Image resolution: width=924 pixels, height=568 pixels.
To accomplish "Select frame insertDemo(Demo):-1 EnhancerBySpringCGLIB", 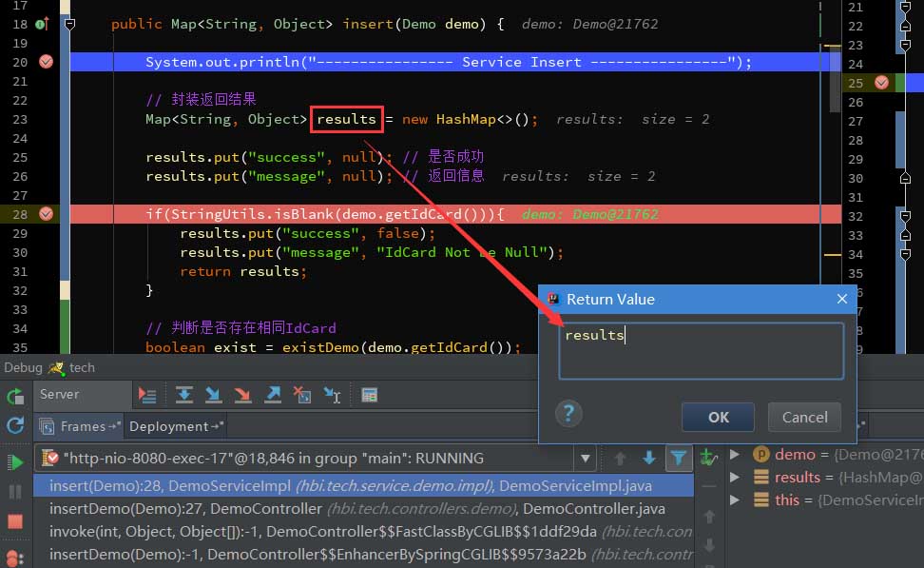I will coord(363,555).
